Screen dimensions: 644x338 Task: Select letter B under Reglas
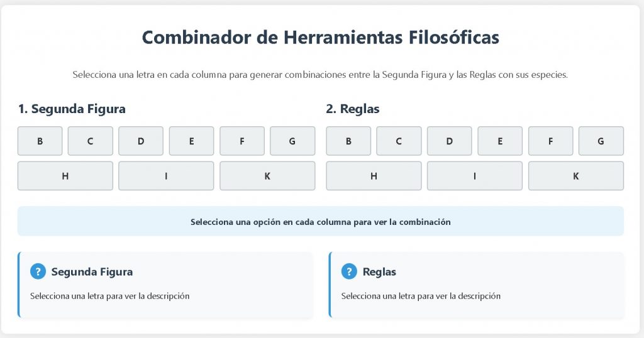pyautogui.click(x=349, y=141)
